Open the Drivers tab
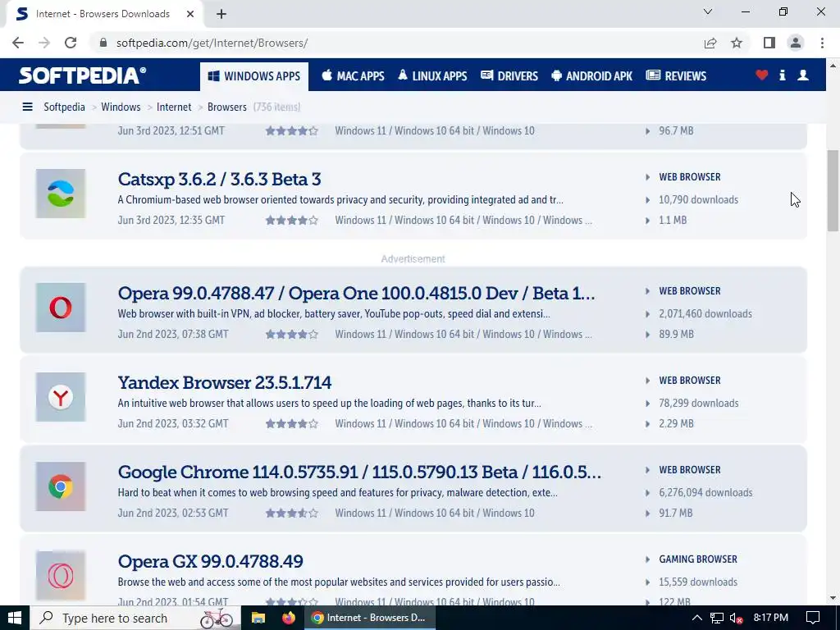840x630 pixels. 509,76
